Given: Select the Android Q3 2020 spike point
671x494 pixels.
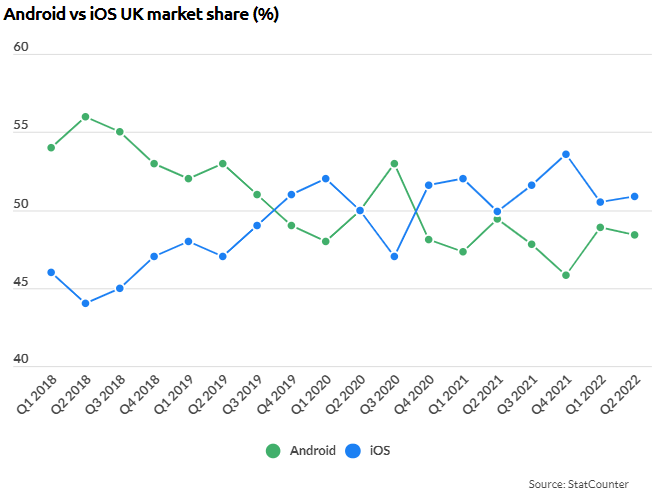Looking at the screenshot, I should pyautogui.click(x=395, y=164).
